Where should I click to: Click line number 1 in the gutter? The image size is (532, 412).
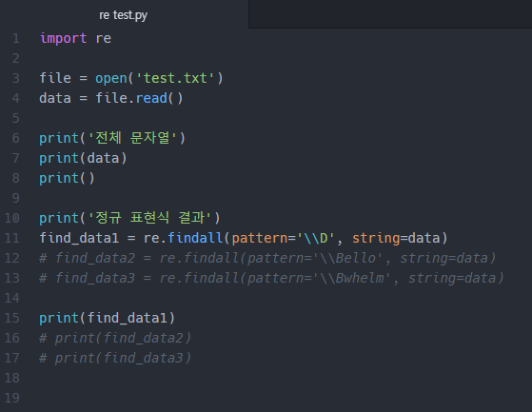[x=15, y=38]
